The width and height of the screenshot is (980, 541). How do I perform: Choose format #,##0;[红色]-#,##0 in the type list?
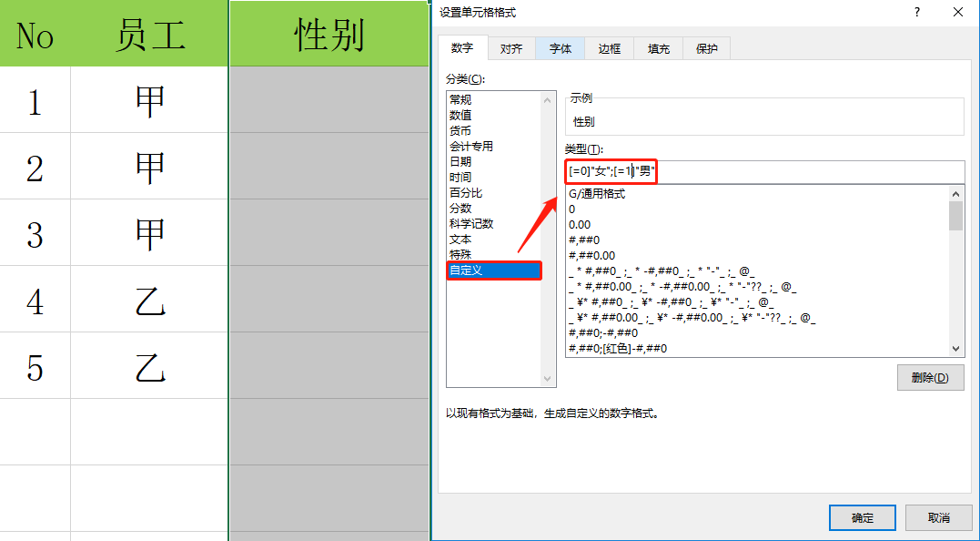[x=756, y=348]
